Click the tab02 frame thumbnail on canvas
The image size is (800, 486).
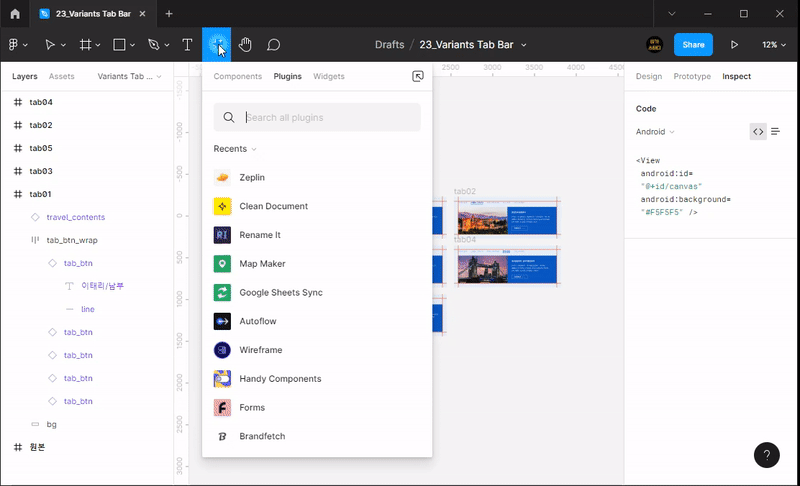pyautogui.click(x=507, y=217)
